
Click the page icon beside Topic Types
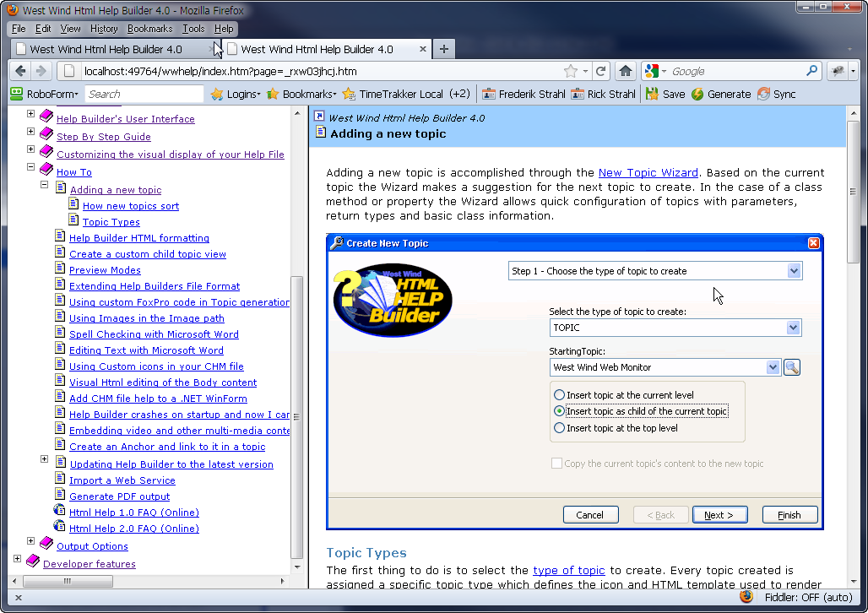[73, 220]
